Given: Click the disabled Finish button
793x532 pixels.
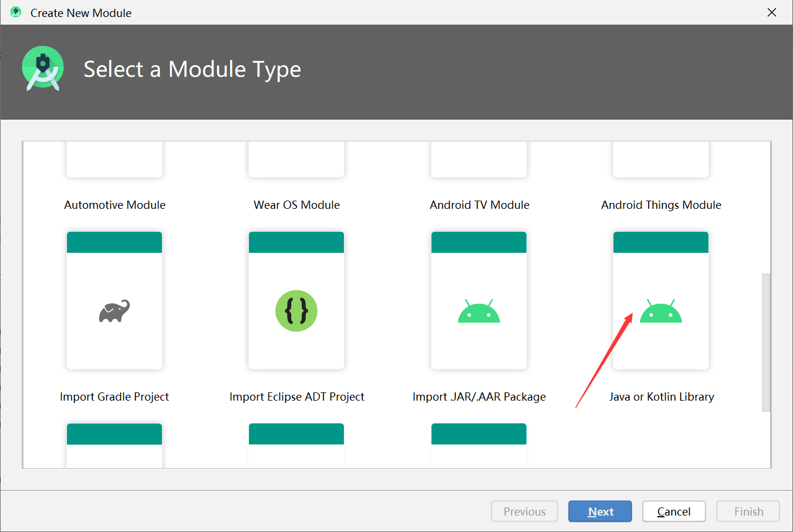Looking at the screenshot, I should (748, 511).
